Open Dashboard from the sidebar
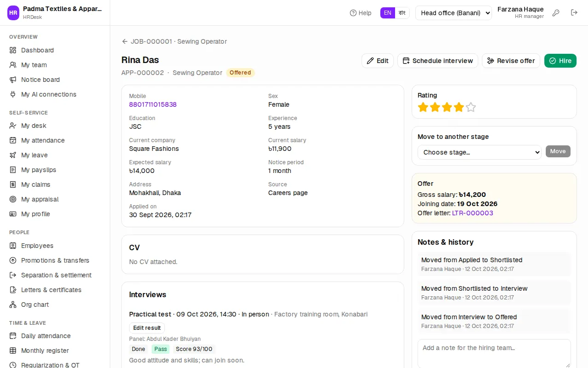The width and height of the screenshot is (588, 368). click(x=55, y=50)
